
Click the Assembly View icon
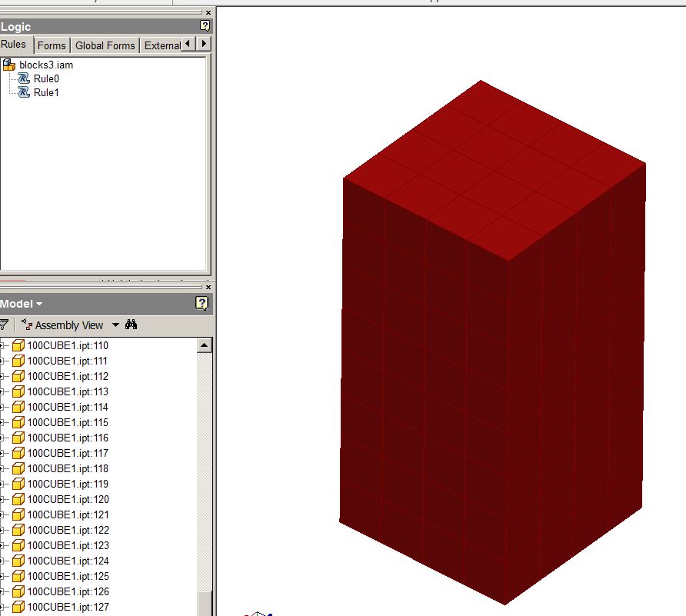(x=26, y=325)
